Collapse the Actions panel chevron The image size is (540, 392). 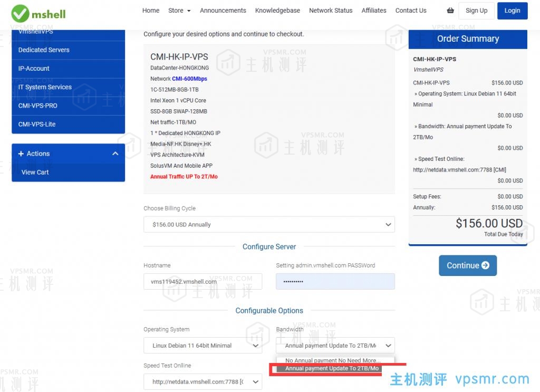pos(115,154)
